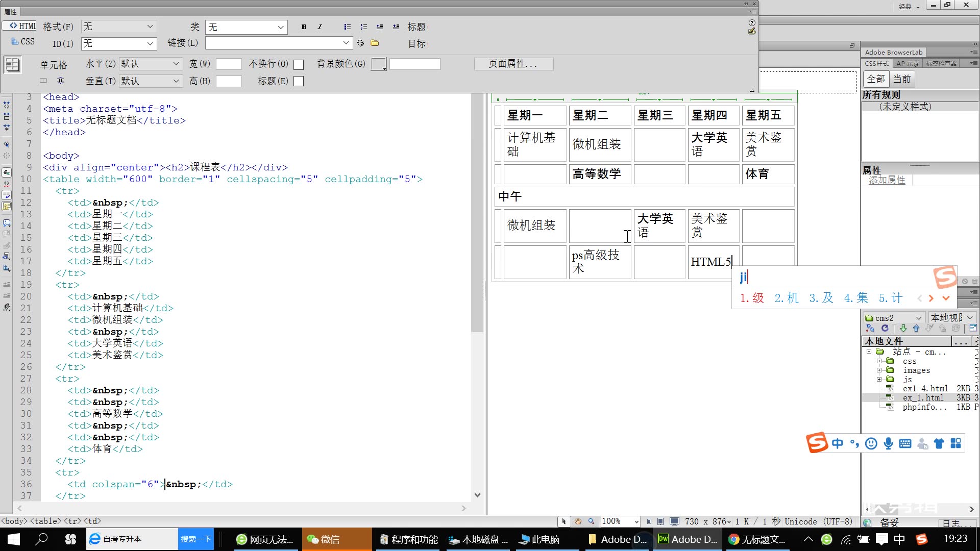Show 当前 CSS rules
This screenshot has width=980, height=551.
click(902, 79)
